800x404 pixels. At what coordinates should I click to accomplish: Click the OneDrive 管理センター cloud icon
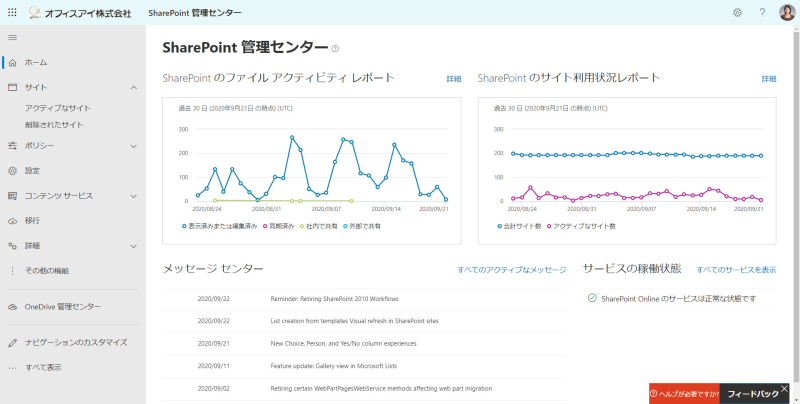(x=13, y=307)
